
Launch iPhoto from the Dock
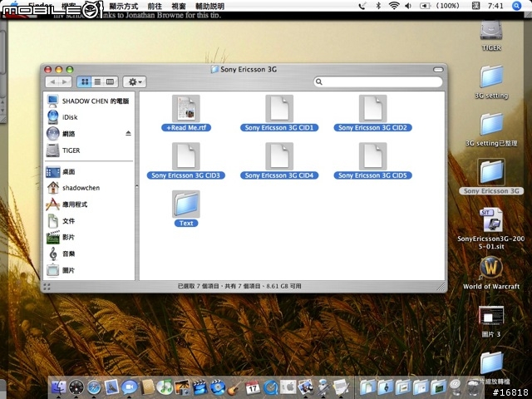coord(182,387)
